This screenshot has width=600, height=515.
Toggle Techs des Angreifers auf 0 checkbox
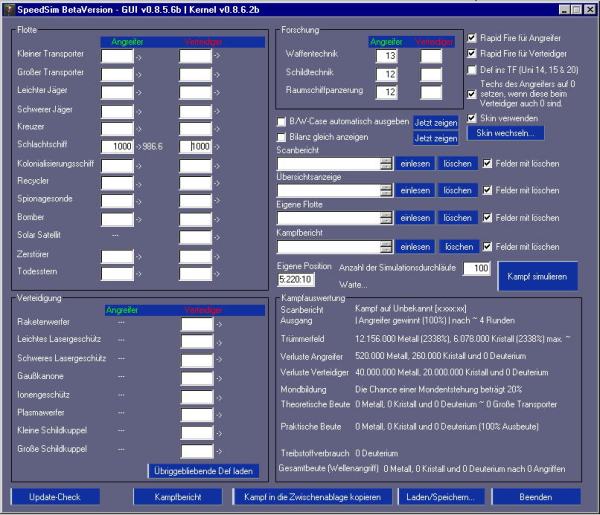(472, 94)
